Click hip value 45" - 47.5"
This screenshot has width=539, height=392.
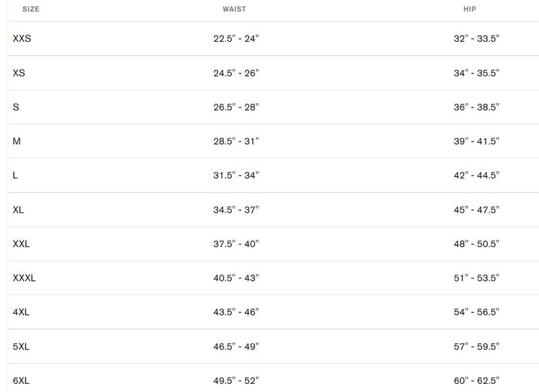coord(476,209)
